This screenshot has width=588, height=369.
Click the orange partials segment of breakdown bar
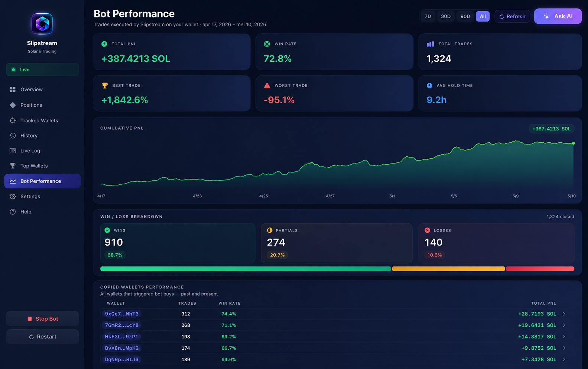(x=448, y=269)
